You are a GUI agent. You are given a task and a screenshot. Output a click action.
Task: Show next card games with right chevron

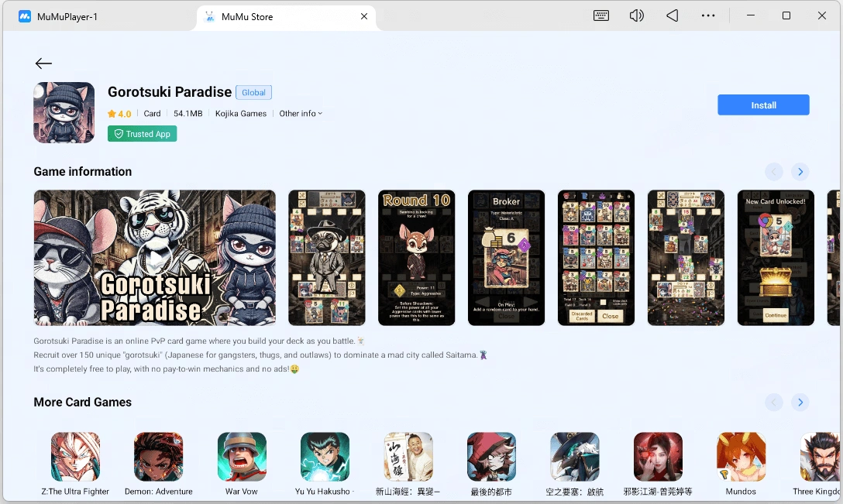pos(800,402)
